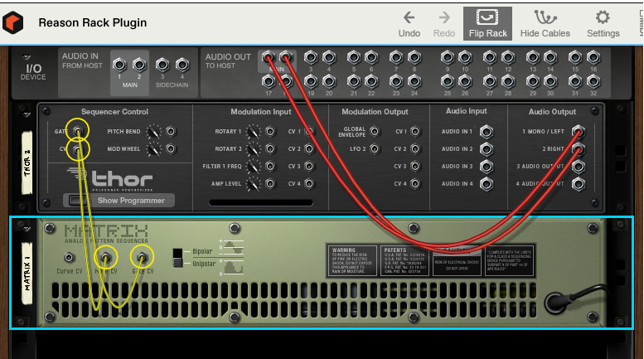This screenshot has height=359, width=644.
Task: Click the Matrix Note CV output jack
Action: point(105,258)
